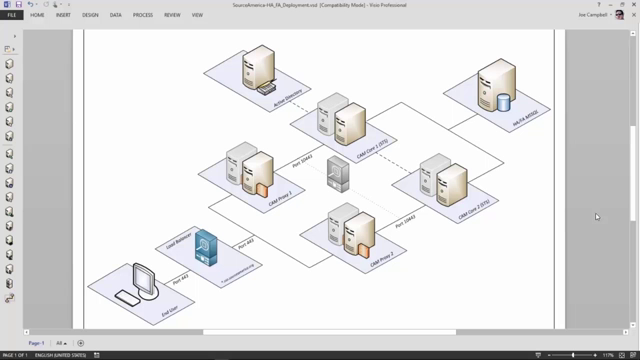Open the FILE backstage tab
Viewport: 640px width, 360px height.
coord(12,15)
